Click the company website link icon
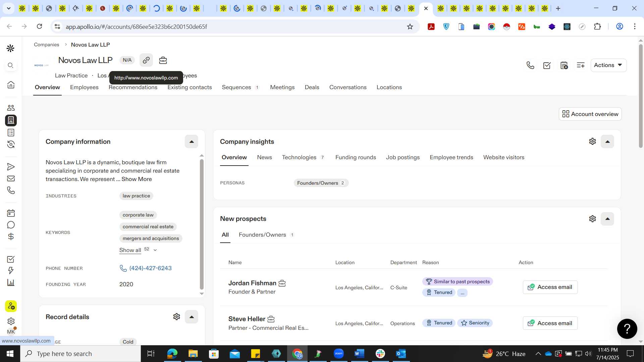 (146, 60)
